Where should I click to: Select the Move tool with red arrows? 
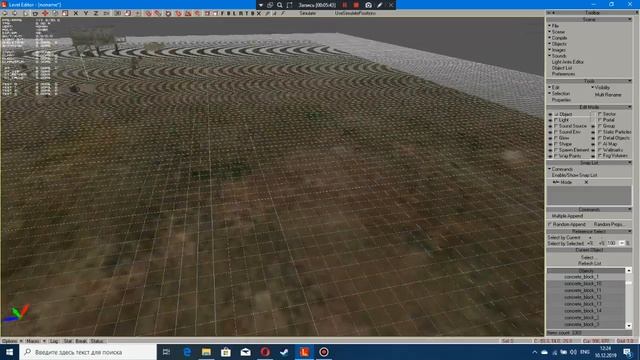point(45,13)
